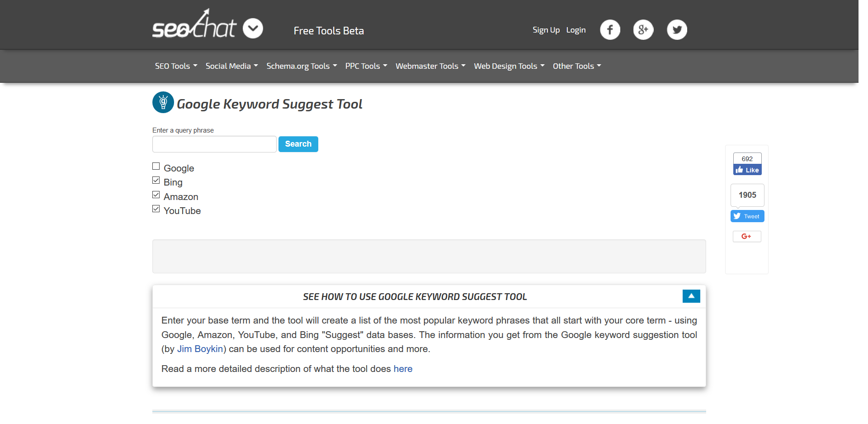Viewport: 868px width, 424px height.
Task: Click the Login link
Action: coord(576,30)
